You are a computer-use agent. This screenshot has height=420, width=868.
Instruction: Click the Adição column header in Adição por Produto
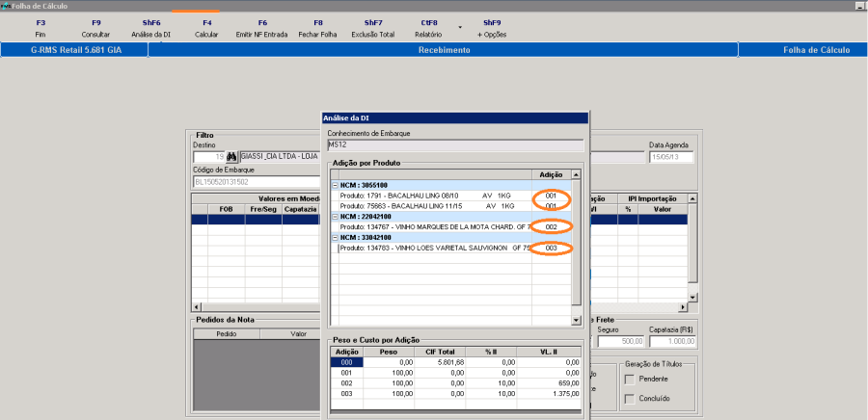pos(551,174)
